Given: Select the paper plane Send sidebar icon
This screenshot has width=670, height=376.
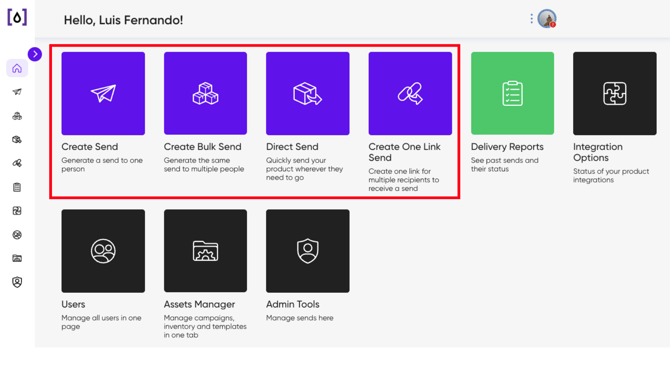Looking at the screenshot, I should [x=17, y=92].
